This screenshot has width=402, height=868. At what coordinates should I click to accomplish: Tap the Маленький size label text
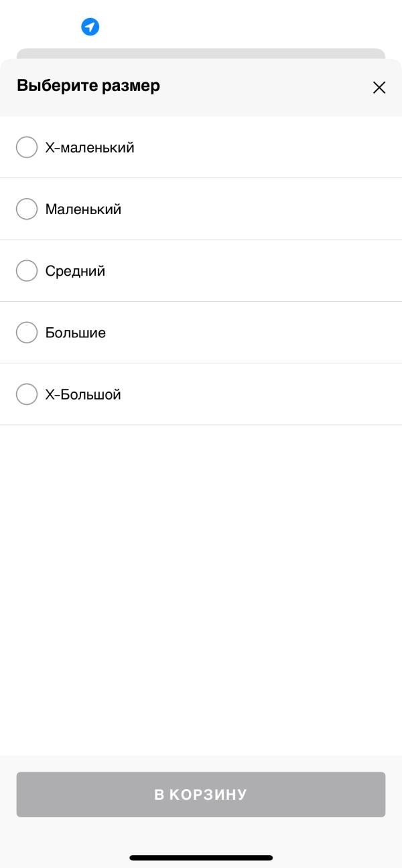coord(83,209)
